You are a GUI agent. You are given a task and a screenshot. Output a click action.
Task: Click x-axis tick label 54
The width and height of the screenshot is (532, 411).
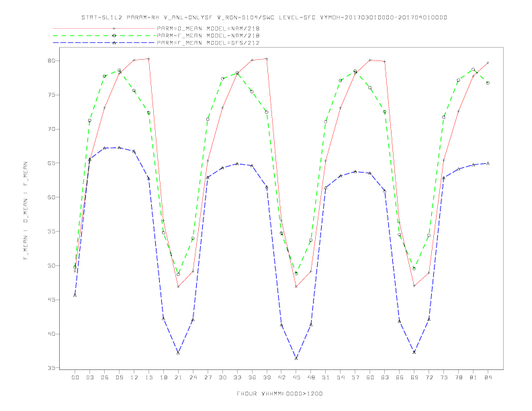[341, 377]
